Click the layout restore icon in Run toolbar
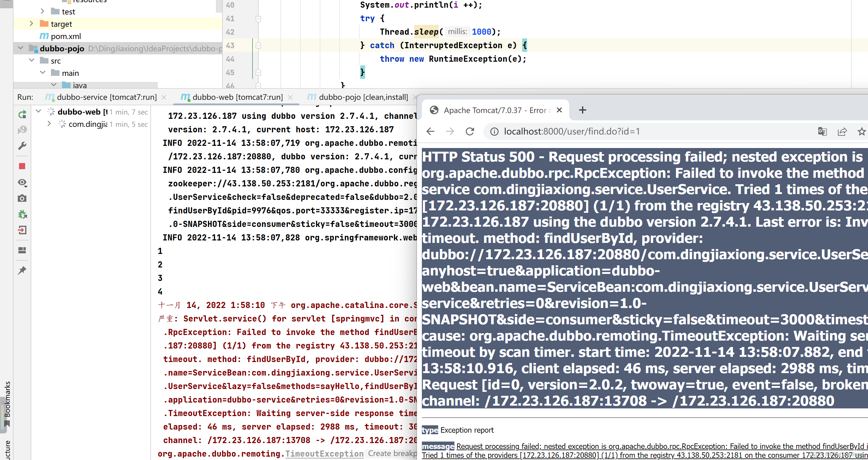Image resolution: width=868 pixels, height=460 pixels. [22, 250]
